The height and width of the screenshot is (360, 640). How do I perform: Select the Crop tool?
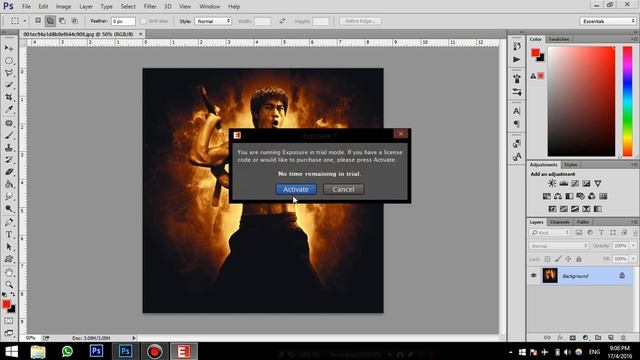pyautogui.click(x=9, y=97)
